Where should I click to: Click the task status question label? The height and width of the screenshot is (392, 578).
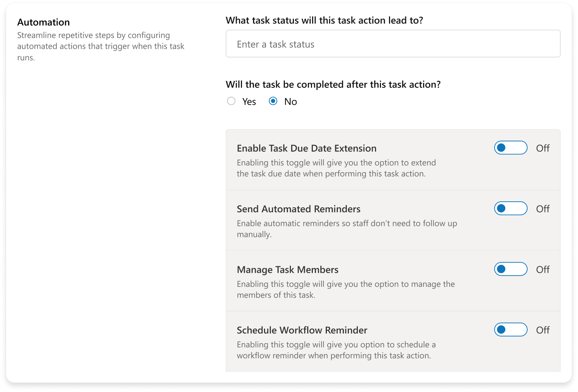point(324,20)
